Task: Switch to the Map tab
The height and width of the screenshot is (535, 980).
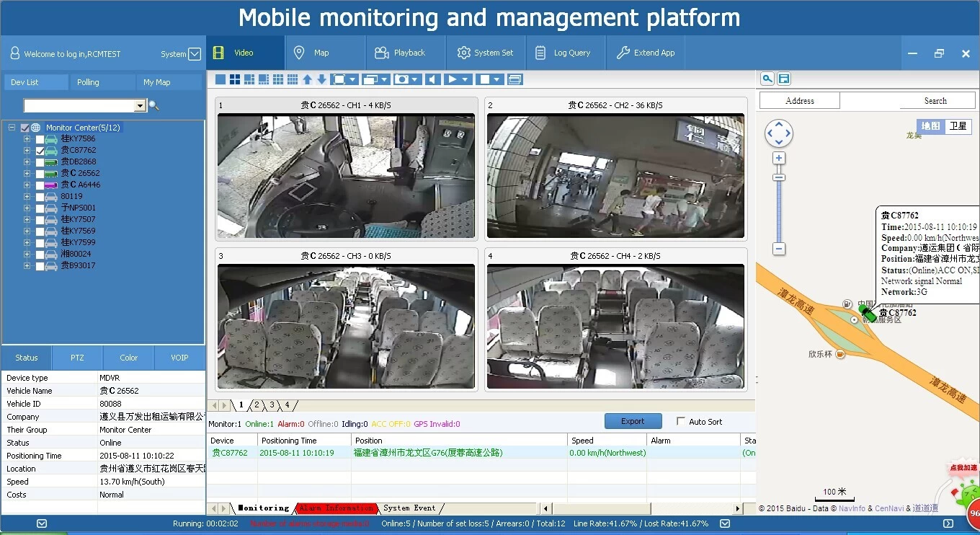Action: (x=324, y=52)
